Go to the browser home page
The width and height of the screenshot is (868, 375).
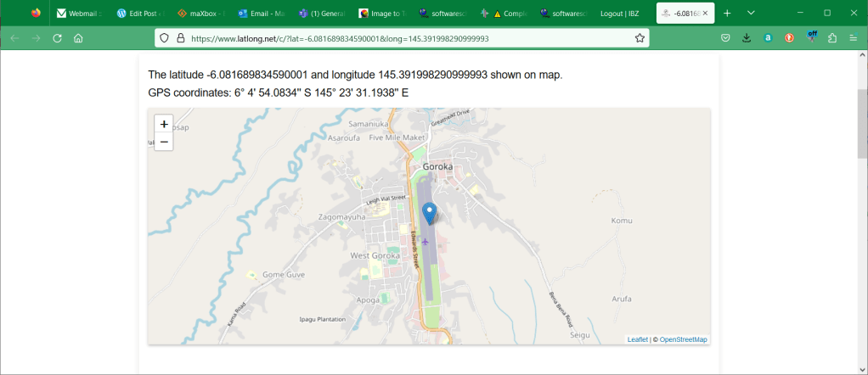click(x=78, y=38)
